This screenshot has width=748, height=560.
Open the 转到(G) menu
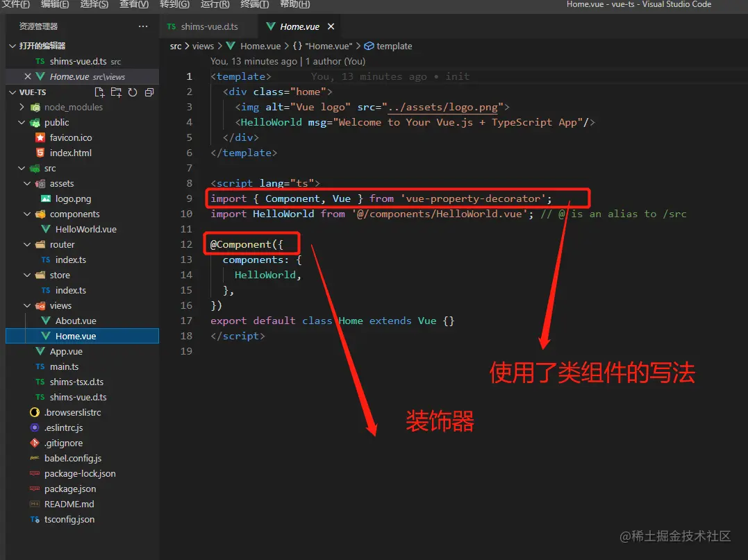click(174, 4)
